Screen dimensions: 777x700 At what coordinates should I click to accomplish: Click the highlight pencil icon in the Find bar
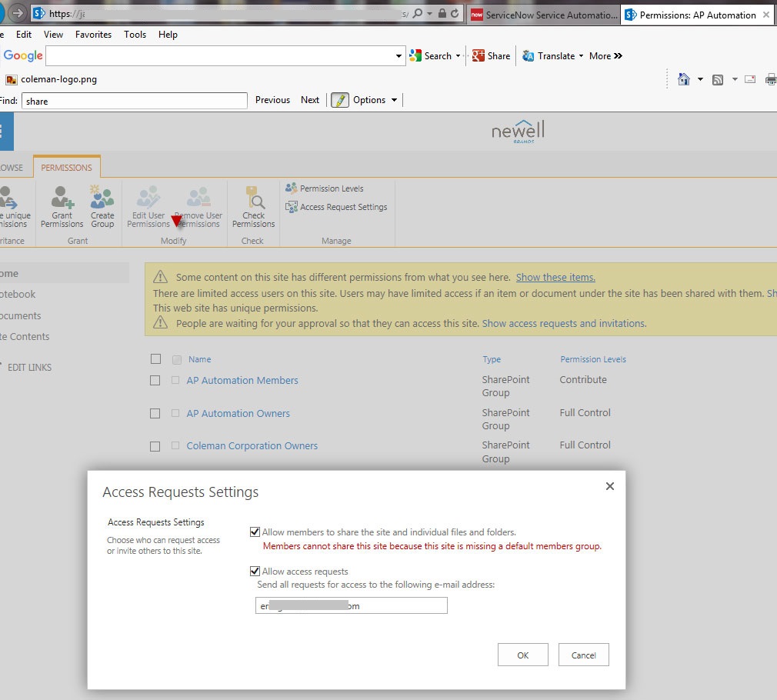coord(340,100)
